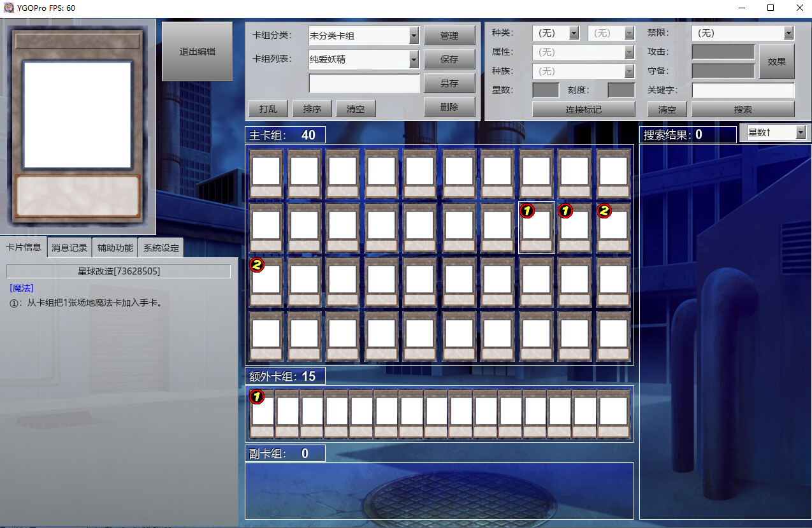Open the 卡组分类 dropdown
This screenshot has height=528, width=812.
coord(364,35)
